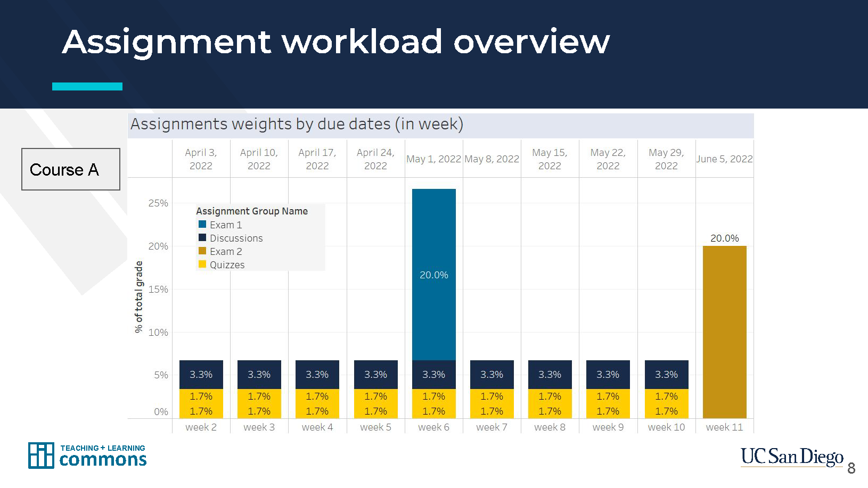Screen dimensions: 868x488
Task: Click the April 17, 2022 column header
Action: pos(317,159)
